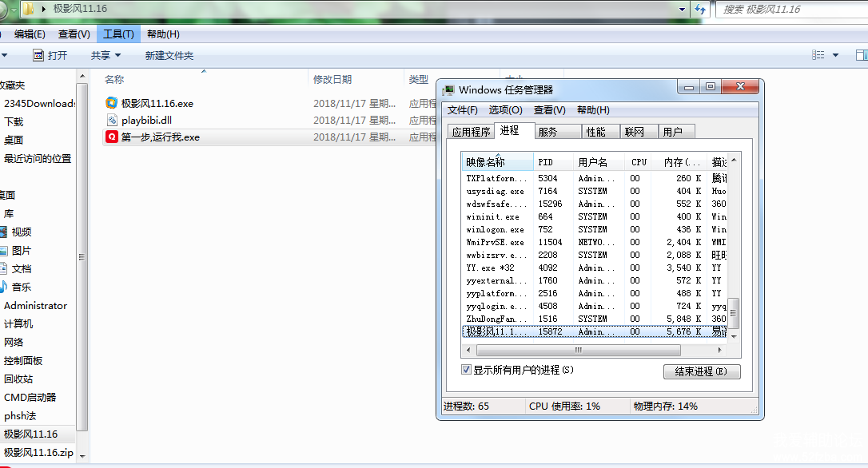
Task: Toggle 显示所有用户的进程 checkbox
Action: 466,370
